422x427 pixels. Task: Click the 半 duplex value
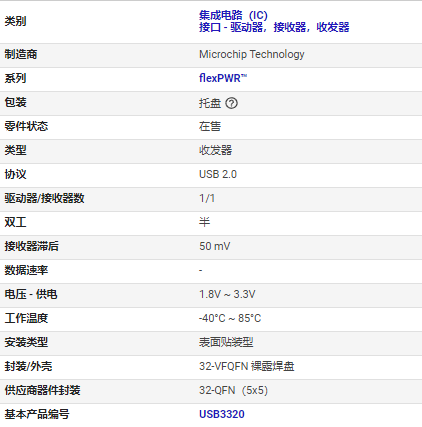coord(204,222)
